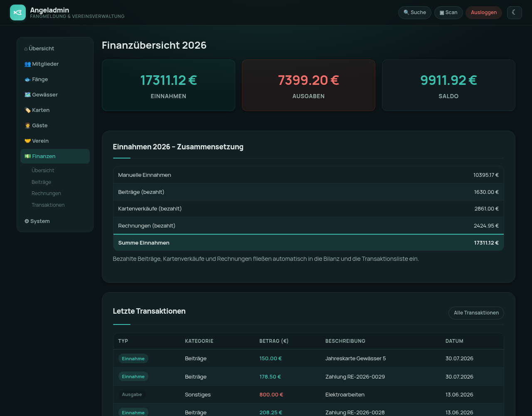Open the Gäste section
This screenshot has width=532, height=416.
(55, 126)
